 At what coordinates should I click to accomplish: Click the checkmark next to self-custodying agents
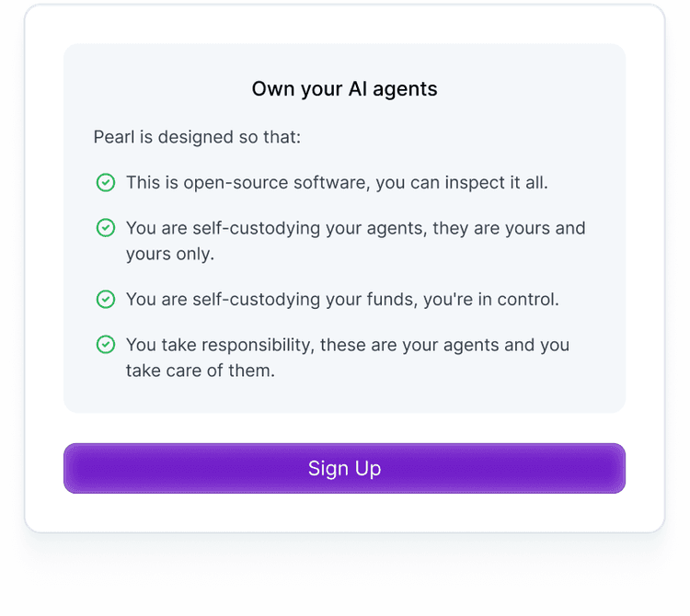pyautogui.click(x=106, y=227)
